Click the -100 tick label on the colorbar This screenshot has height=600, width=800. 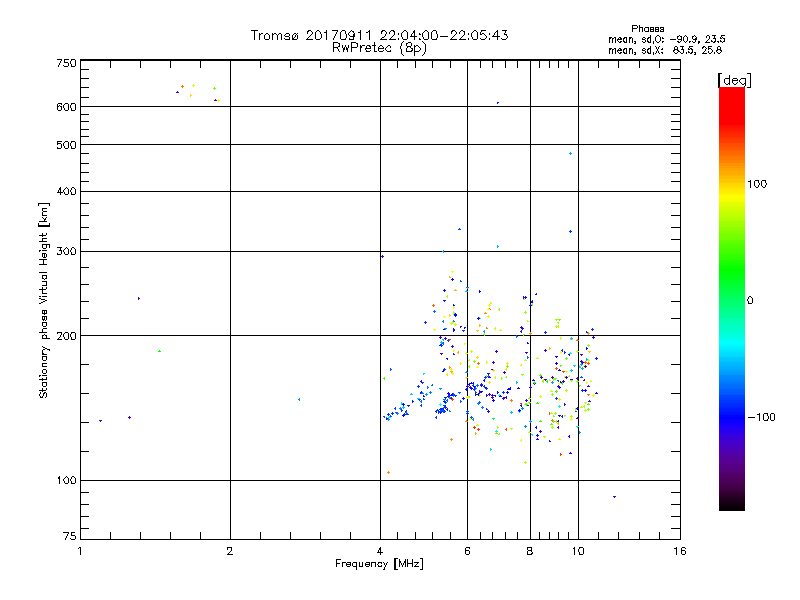(760, 417)
